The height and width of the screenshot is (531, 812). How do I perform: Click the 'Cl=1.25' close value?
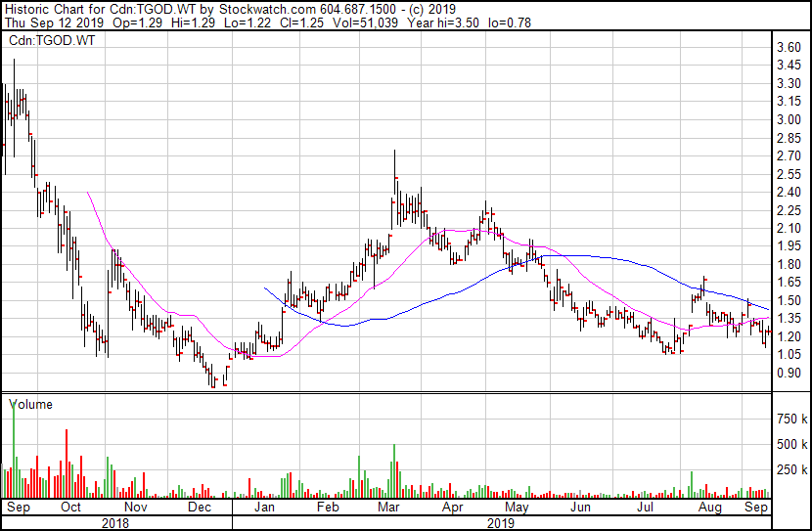click(x=301, y=22)
